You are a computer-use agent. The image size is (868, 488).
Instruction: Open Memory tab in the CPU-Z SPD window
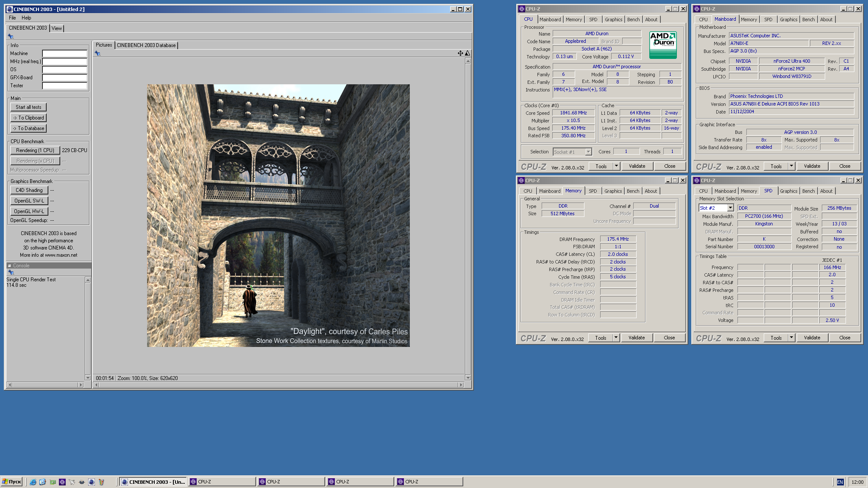tap(749, 191)
